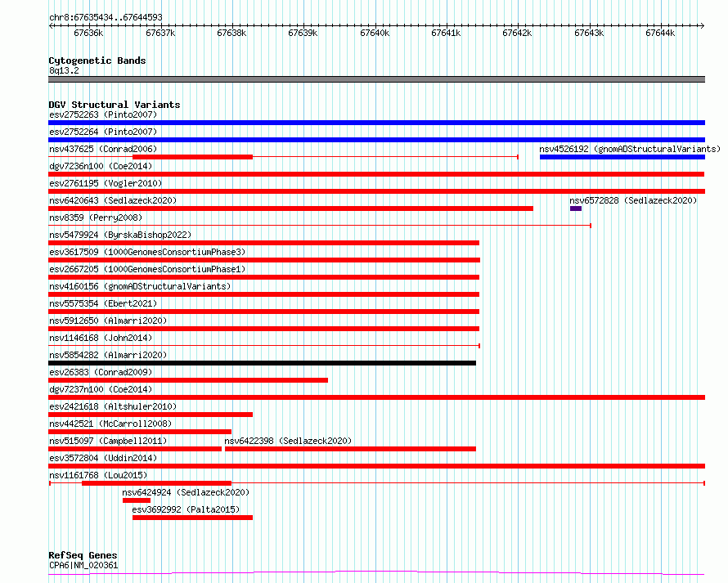The width and height of the screenshot is (728, 583).
Task: Select the gray 8q13.2 cytogenetic band bar
Action: coord(376,79)
